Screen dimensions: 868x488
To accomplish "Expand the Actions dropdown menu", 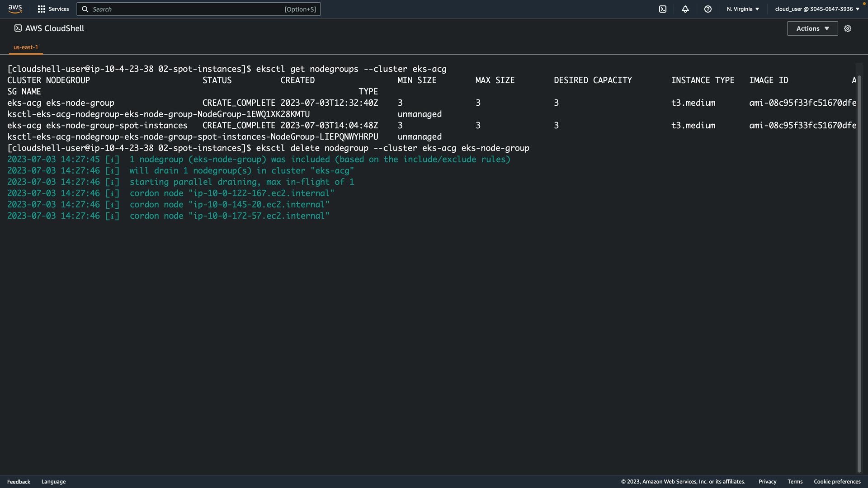I will [x=812, y=28].
